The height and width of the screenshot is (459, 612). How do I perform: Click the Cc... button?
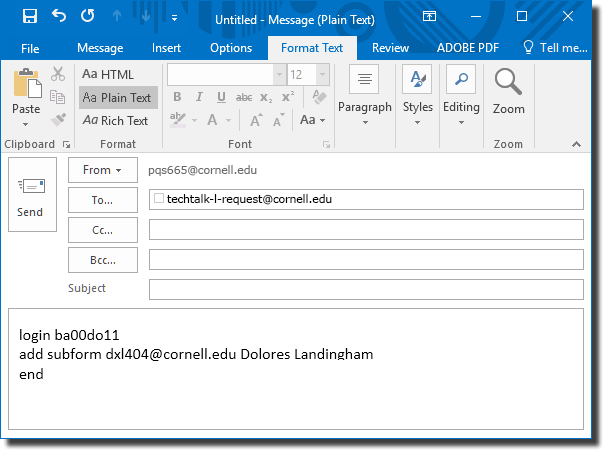(x=103, y=230)
